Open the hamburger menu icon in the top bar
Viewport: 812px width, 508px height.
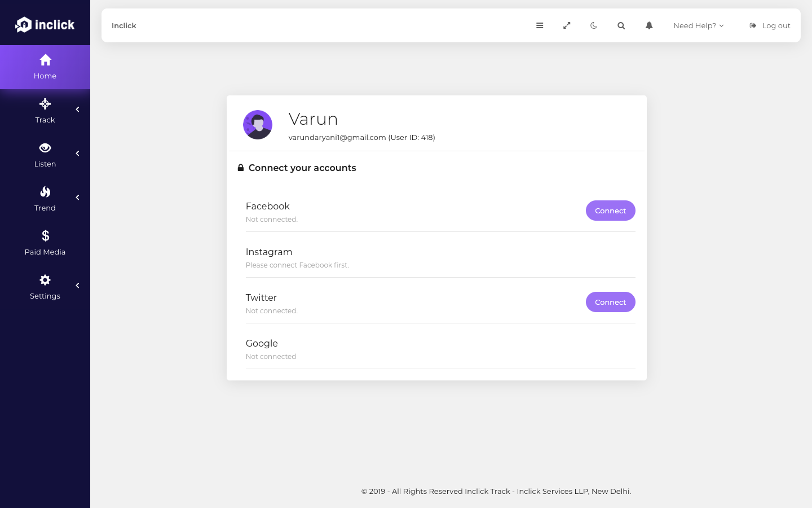(540, 25)
